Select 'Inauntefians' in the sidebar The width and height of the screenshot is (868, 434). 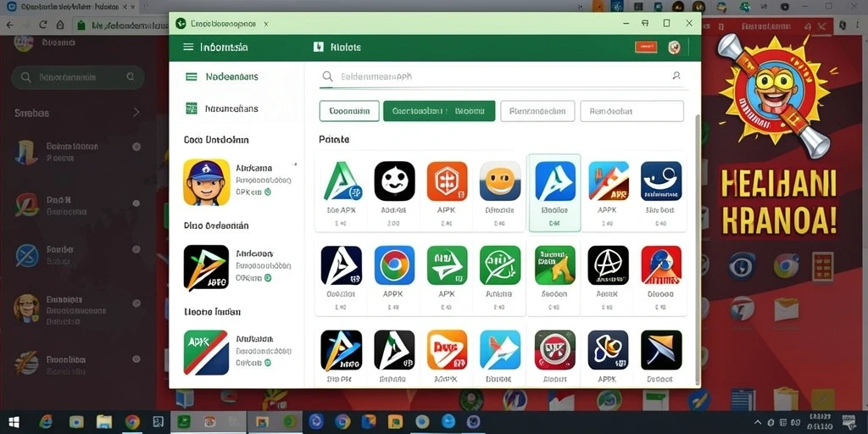(231, 108)
